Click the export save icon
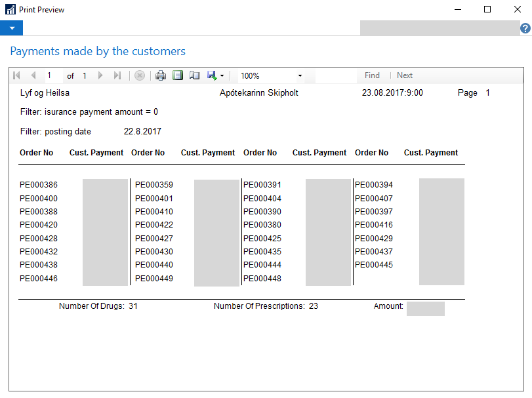Image resolution: width=532 pixels, height=398 pixels. pos(212,75)
